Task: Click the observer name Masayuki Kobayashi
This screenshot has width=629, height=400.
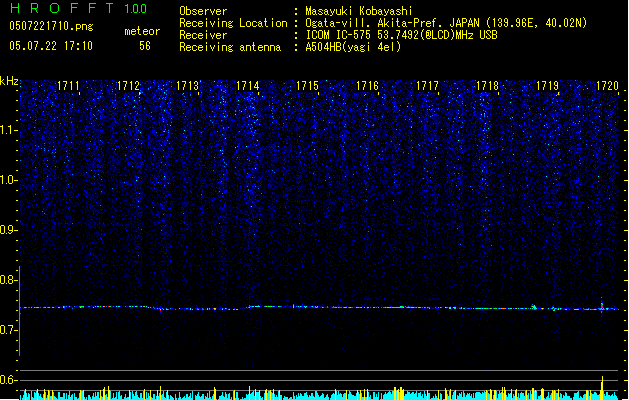Action: pyautogui.click(x=359, y=11)
